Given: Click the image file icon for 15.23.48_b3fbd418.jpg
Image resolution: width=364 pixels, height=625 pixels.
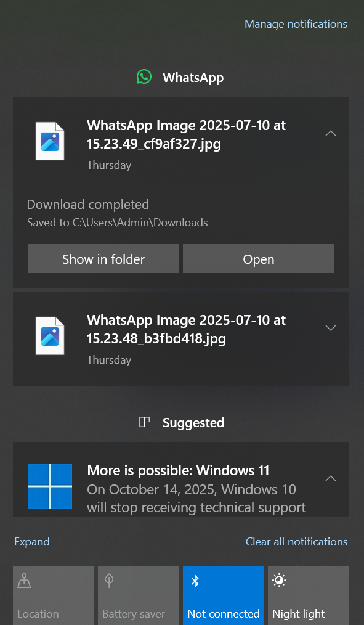Looking at the screenshot, I should [x=49, y=335].
